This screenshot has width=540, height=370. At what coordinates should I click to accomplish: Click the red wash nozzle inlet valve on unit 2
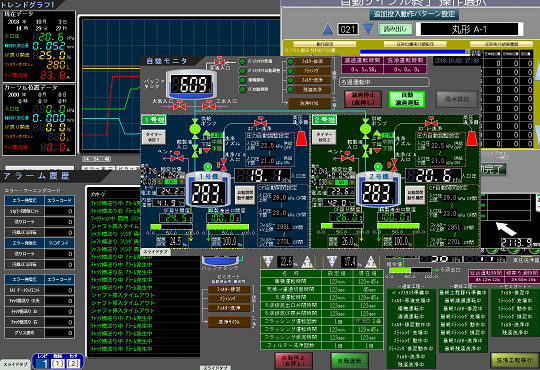[394, 165]
